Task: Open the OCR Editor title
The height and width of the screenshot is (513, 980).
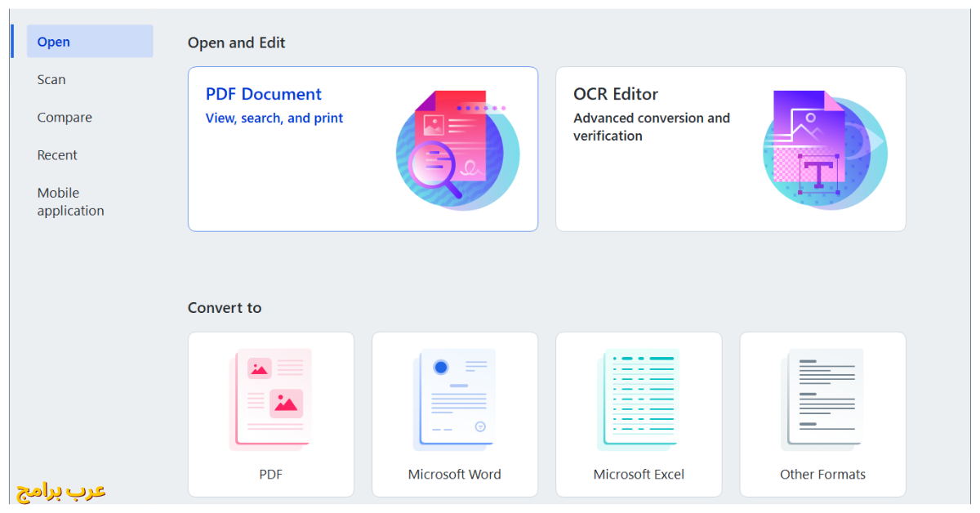Action: pos(616,94)
